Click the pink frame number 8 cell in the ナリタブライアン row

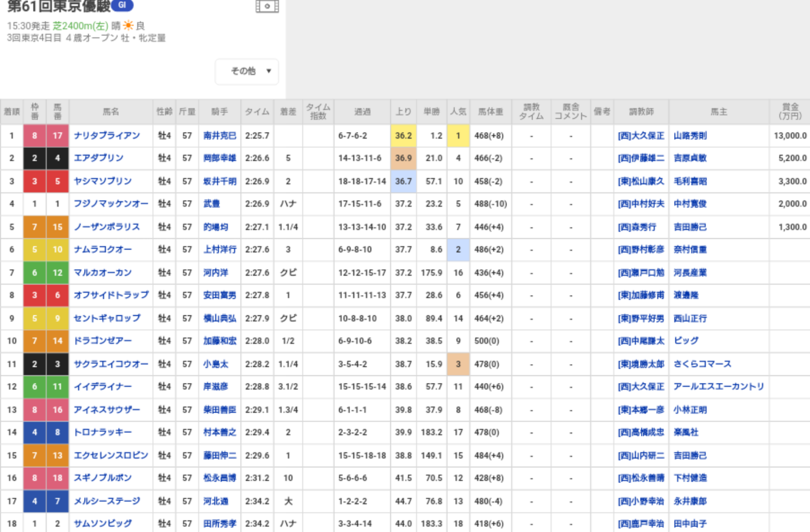[34, 136]
